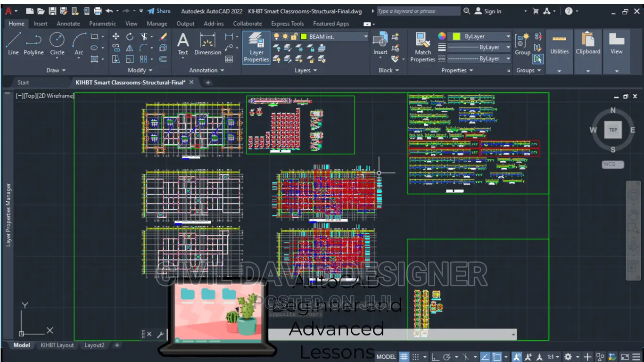Viewport: 644px width, 362px height.
Task: Click the object color wheel icon
Action: pos(442,36)
